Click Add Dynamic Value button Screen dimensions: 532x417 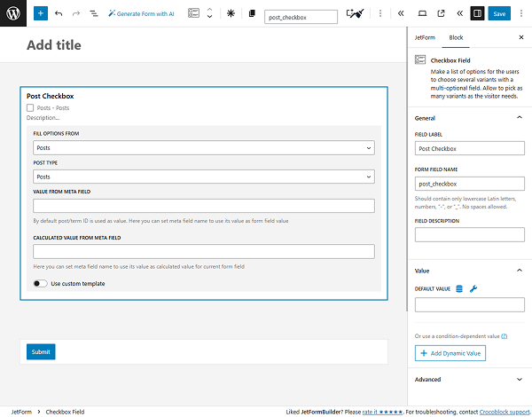(450, 353)
